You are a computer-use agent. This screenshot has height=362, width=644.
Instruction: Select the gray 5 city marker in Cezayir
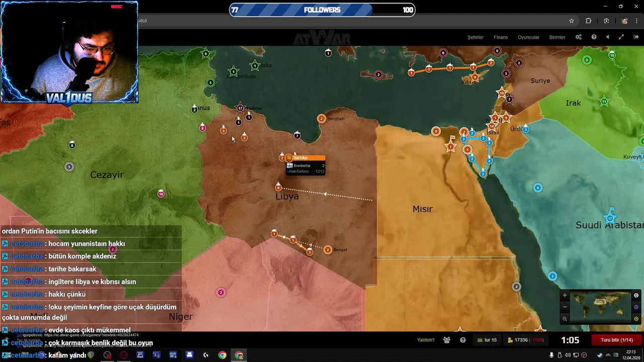(69, 167)
